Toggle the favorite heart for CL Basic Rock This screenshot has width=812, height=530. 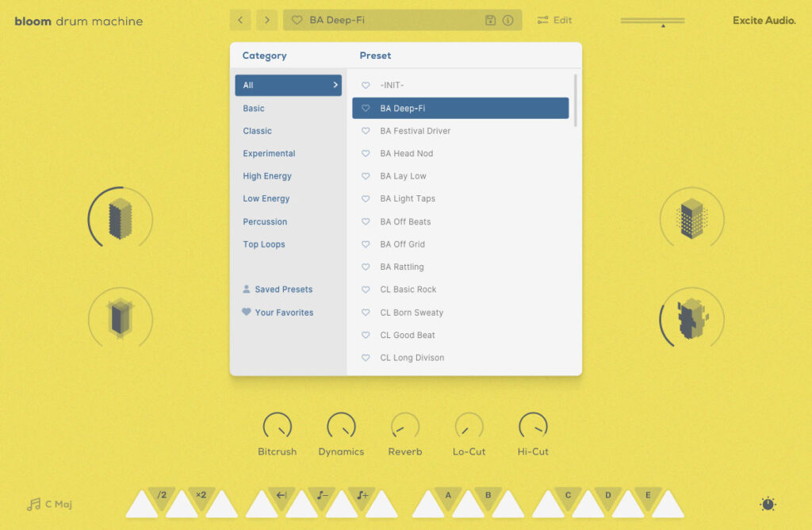pyautogui.click(x=366, y=290)
